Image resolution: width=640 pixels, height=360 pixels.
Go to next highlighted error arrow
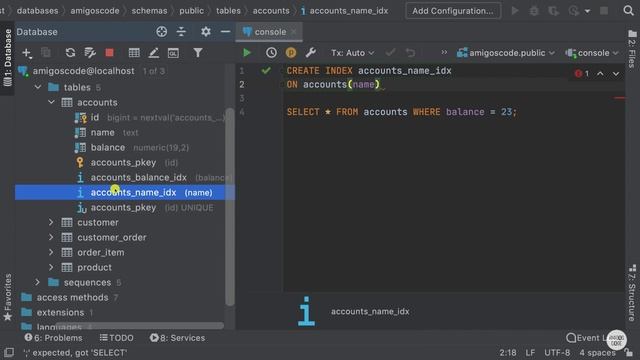click(616, 74)
